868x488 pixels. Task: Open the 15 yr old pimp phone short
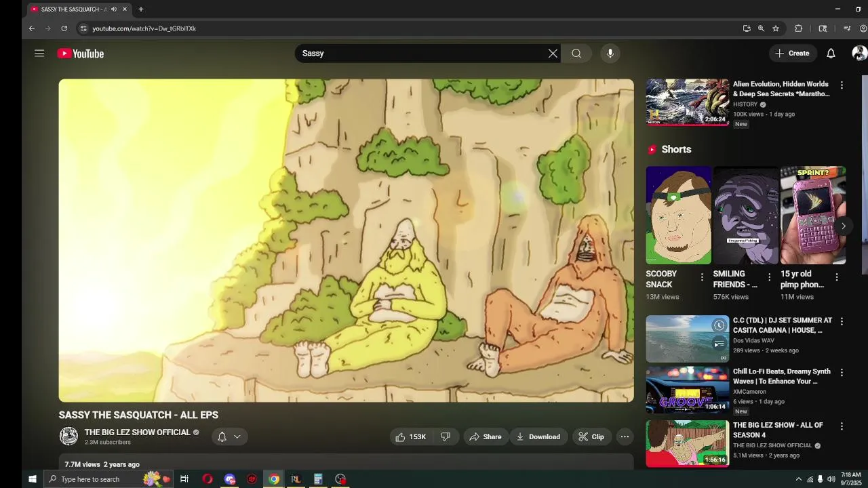coord(813,216)
